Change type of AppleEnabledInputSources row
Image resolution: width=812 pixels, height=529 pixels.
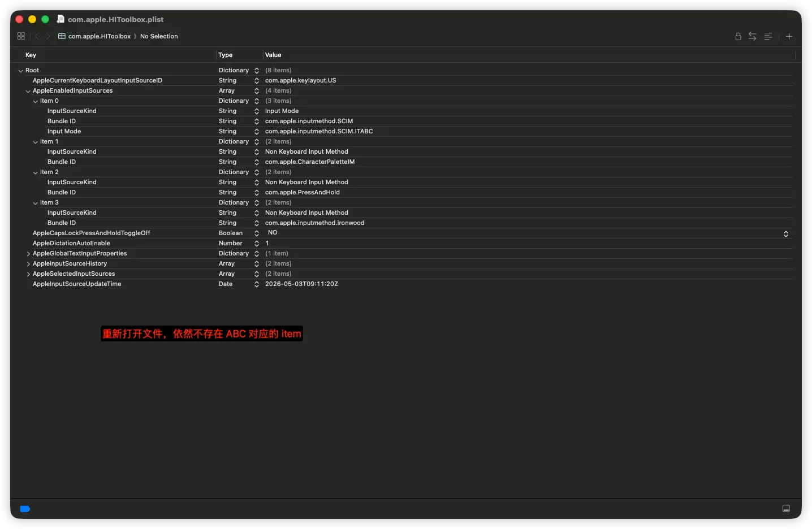tap(257, 91)
